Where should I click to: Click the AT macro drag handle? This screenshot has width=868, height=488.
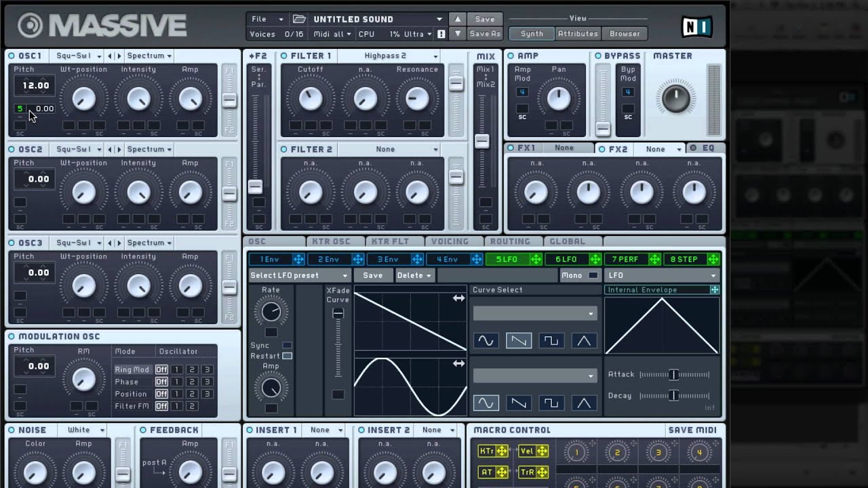(502, 472)
